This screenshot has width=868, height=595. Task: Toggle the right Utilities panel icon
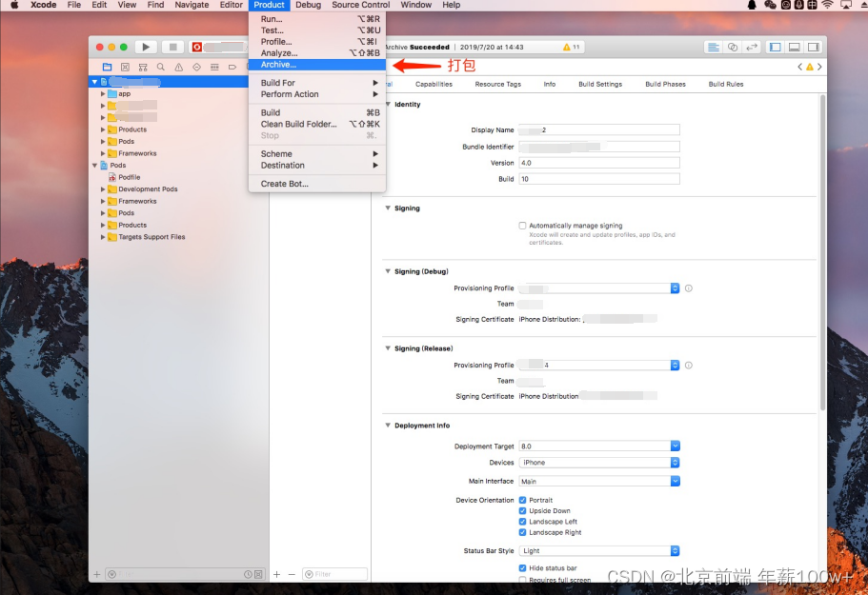pos(813,48)
